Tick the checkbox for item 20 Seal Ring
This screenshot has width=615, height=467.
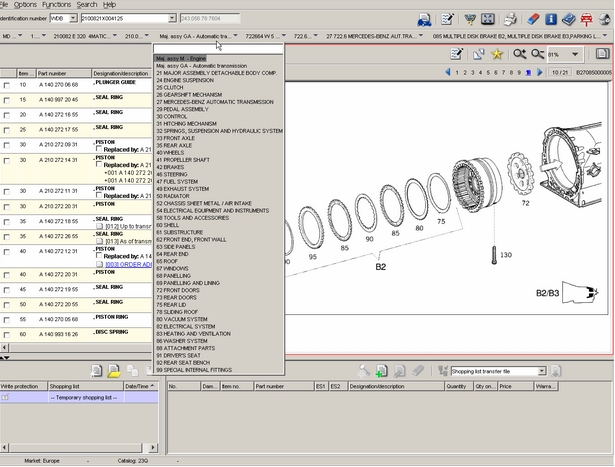tap(7, 115)
